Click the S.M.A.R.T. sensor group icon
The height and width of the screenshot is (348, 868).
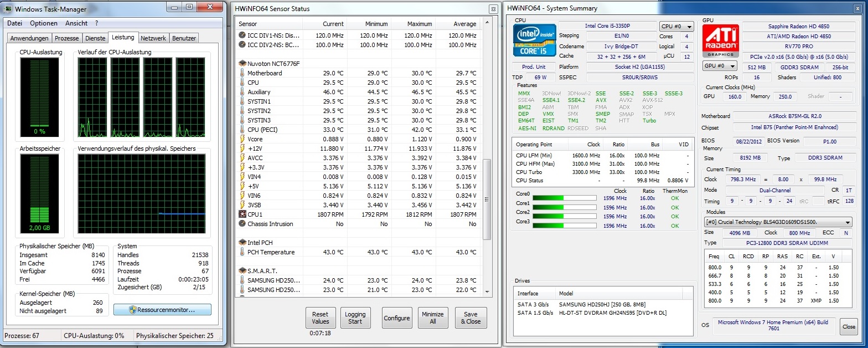click(242, 270)
